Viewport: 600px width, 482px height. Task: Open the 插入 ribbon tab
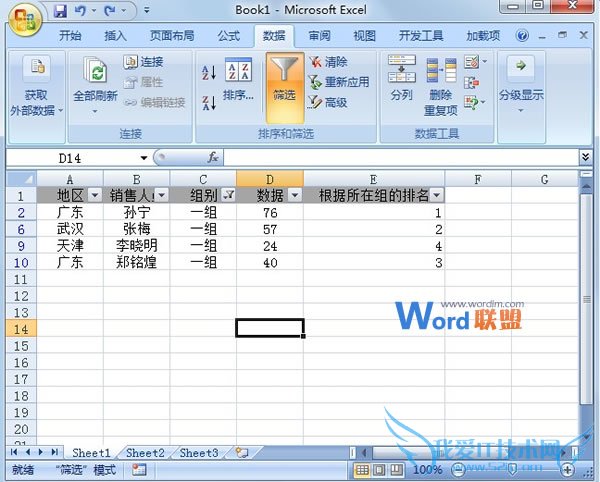click(115, 36)
